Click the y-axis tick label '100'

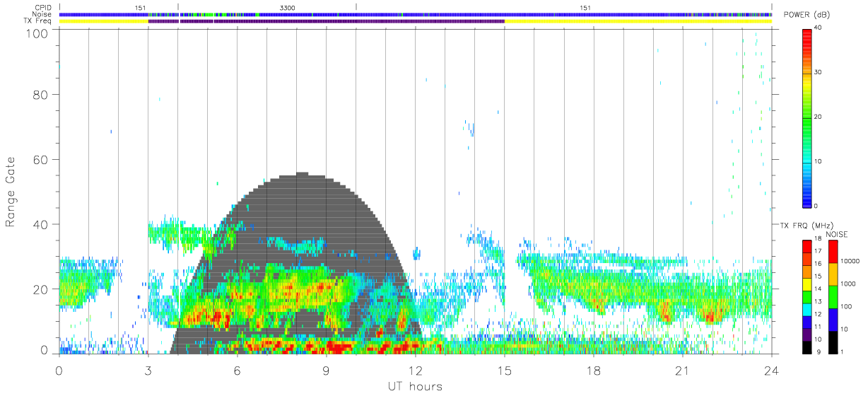[37, 33]
